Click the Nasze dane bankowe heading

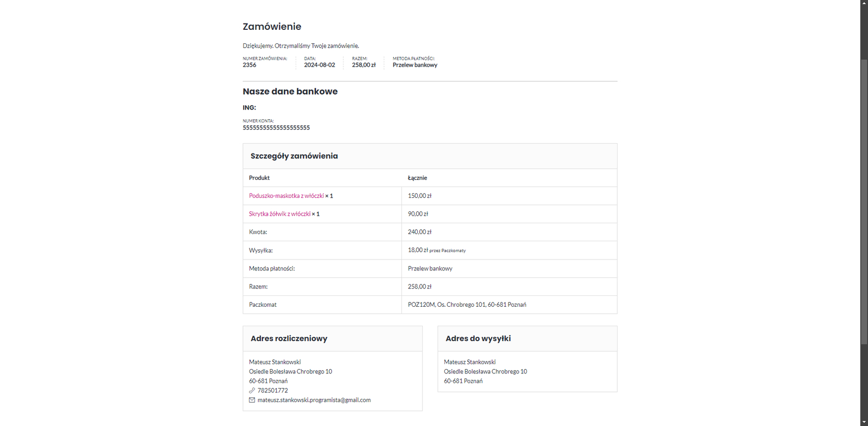coord(290,92)
